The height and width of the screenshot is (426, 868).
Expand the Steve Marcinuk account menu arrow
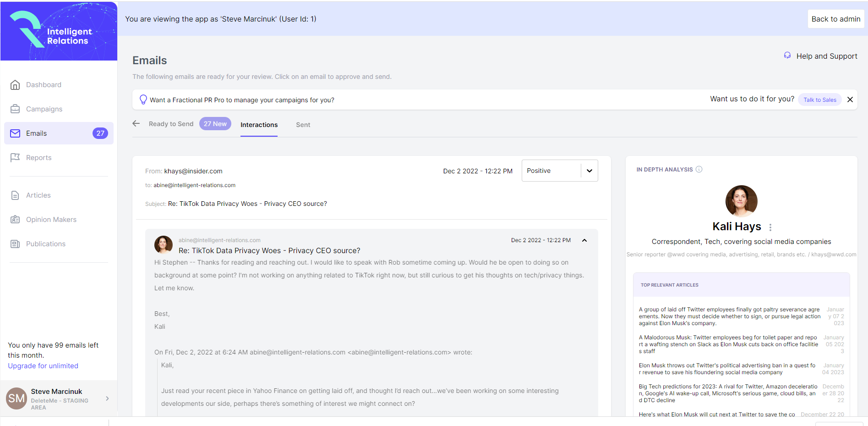[x=107, y=398]
